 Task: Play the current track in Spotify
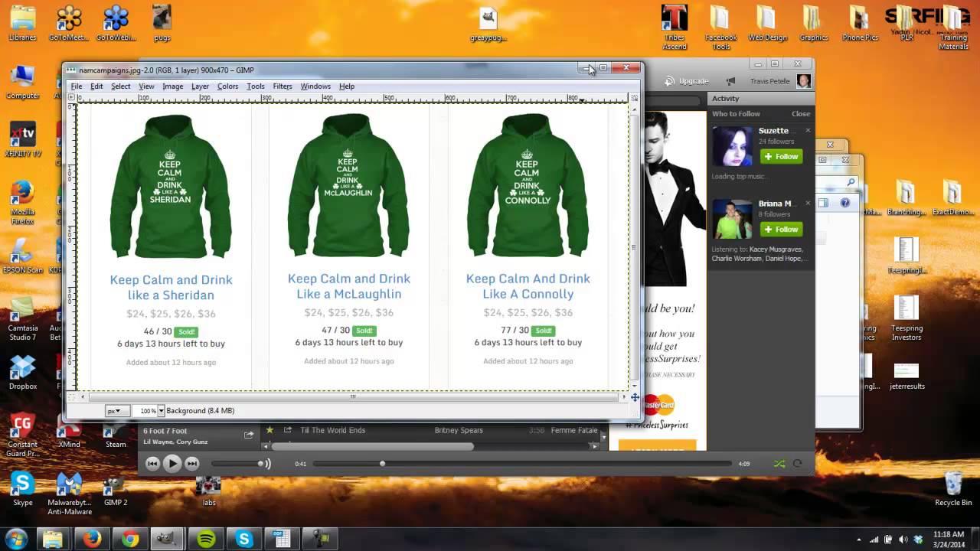(x=172, y=463)
